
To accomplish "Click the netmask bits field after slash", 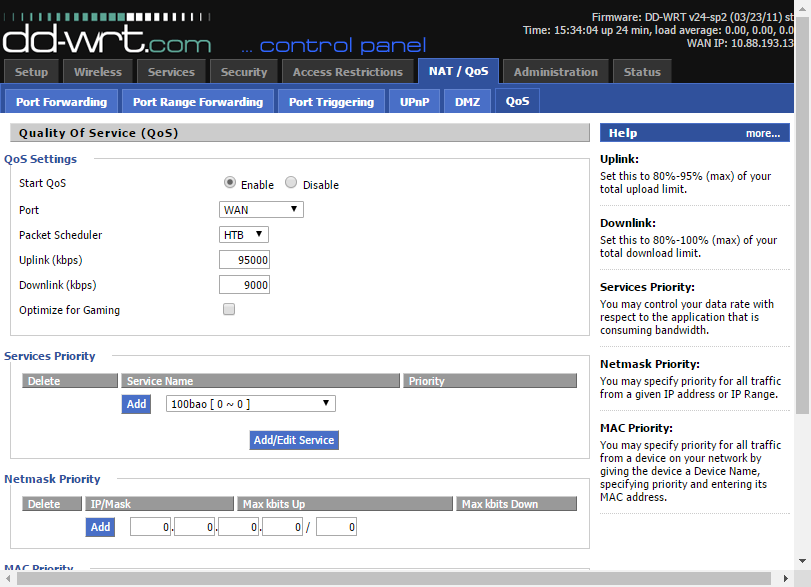I will (x=336, y=527).
